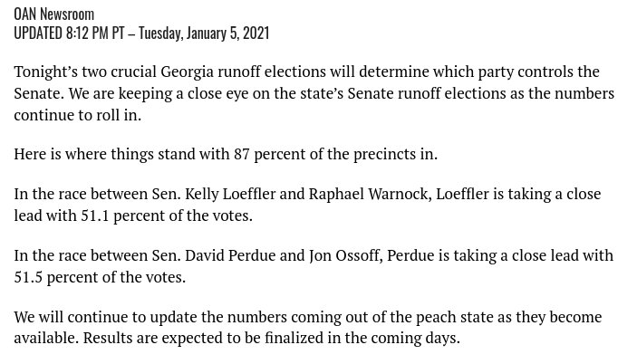The width and height of the screenshot is (637, 364).
Task: Click "We will continue to update"
Action: tap(104, 317)
